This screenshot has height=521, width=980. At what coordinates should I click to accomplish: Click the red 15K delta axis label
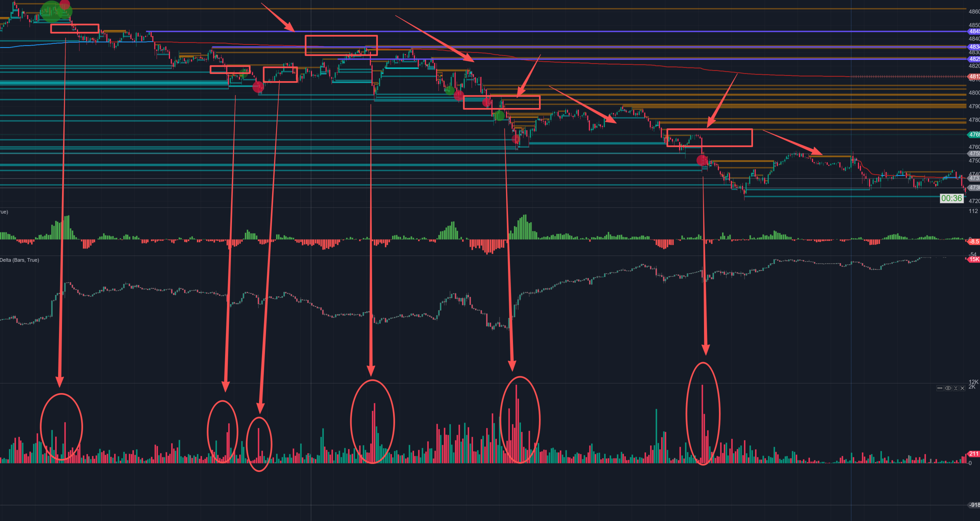[974, 259]
